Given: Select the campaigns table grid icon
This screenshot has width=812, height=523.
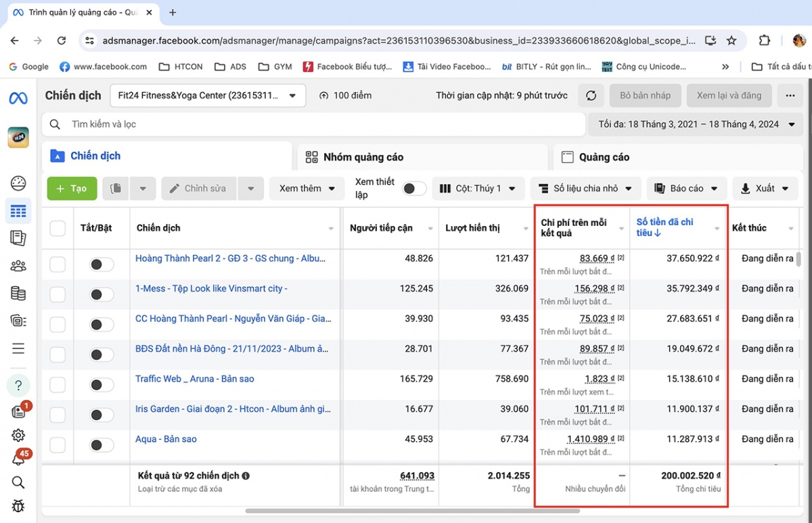Looking at the screenshot, I should tap(18, 212).
